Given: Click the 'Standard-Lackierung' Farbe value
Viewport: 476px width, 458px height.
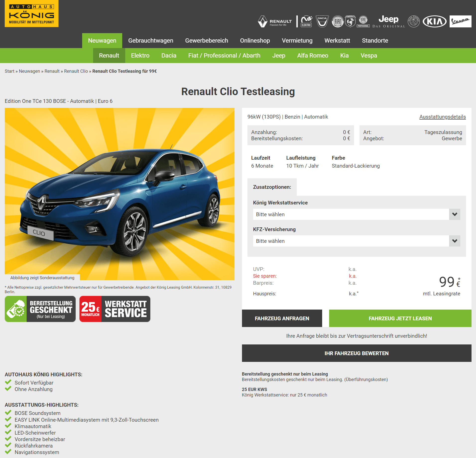Looking at the screenshot, I should (x=356, y=166).
